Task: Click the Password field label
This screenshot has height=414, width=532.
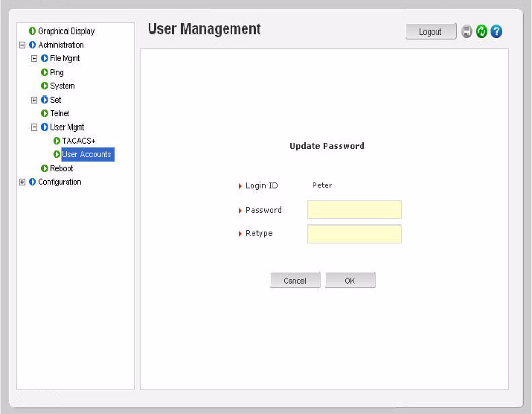Action: tap(263, 210)
